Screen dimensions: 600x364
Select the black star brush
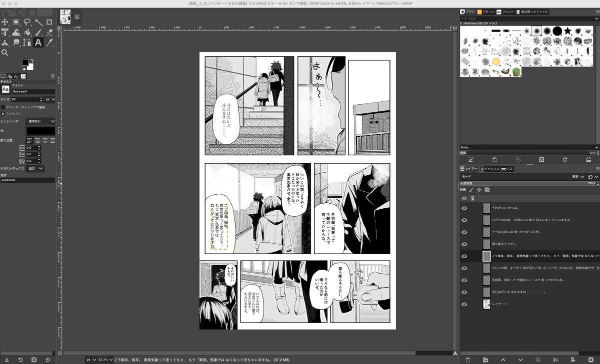coord(567,31)
